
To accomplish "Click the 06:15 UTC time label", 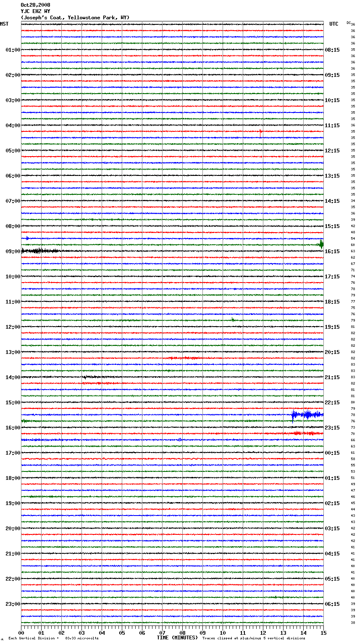I will (x=332, y=604).
